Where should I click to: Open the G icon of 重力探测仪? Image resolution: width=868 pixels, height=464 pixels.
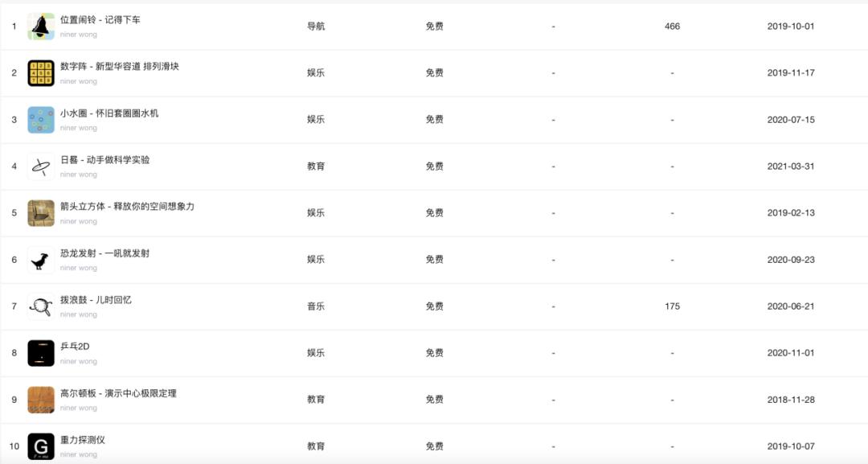(41, 447)
